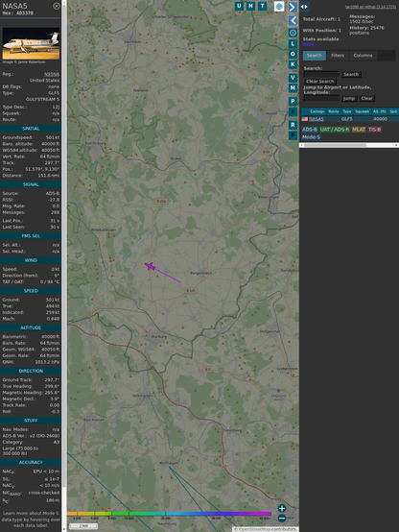
Task: Click the airport jump input field
Action: point(321,98)
